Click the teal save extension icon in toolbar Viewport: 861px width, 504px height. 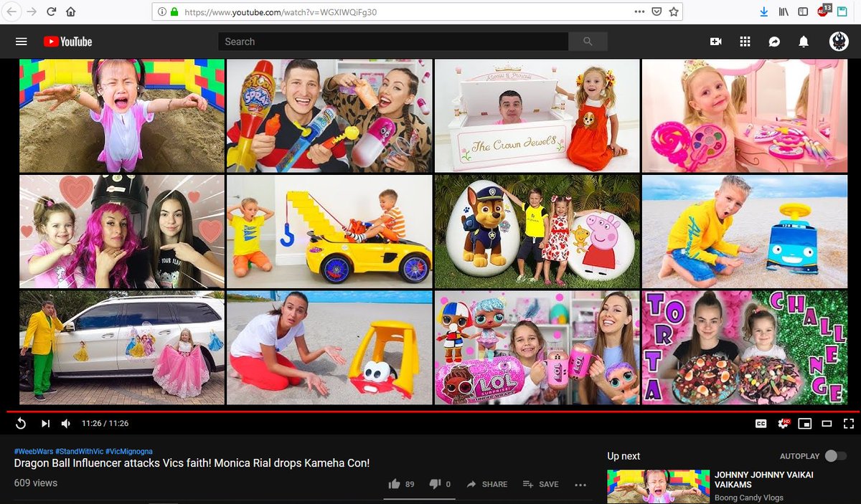point(842,11)
